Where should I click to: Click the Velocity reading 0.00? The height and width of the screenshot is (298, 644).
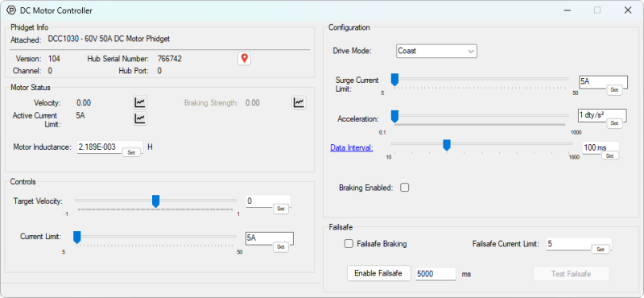pyautogui.click(x=84, y=103)
